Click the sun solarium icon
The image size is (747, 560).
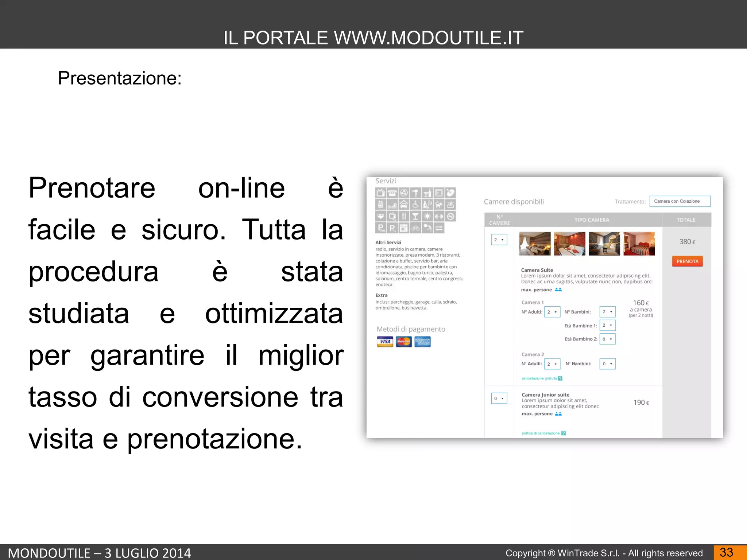(427, 216)
